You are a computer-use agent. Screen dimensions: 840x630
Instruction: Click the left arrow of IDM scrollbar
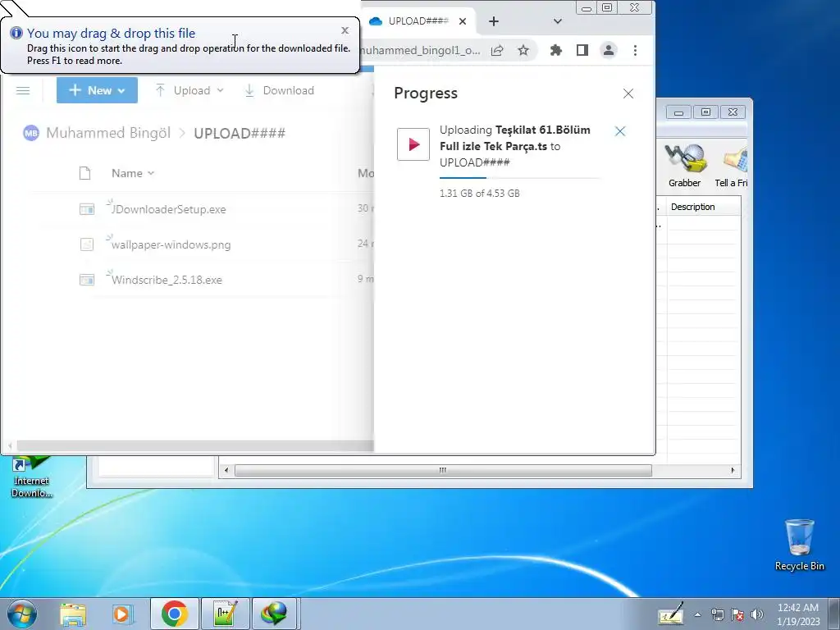[226, 470]
